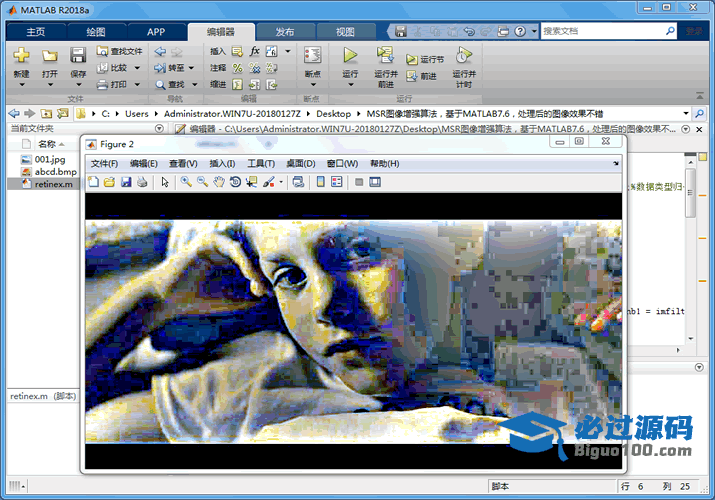Open the 新建 (New) dropdown arrow
Screen dimensions: 715x500
(21, 85)
